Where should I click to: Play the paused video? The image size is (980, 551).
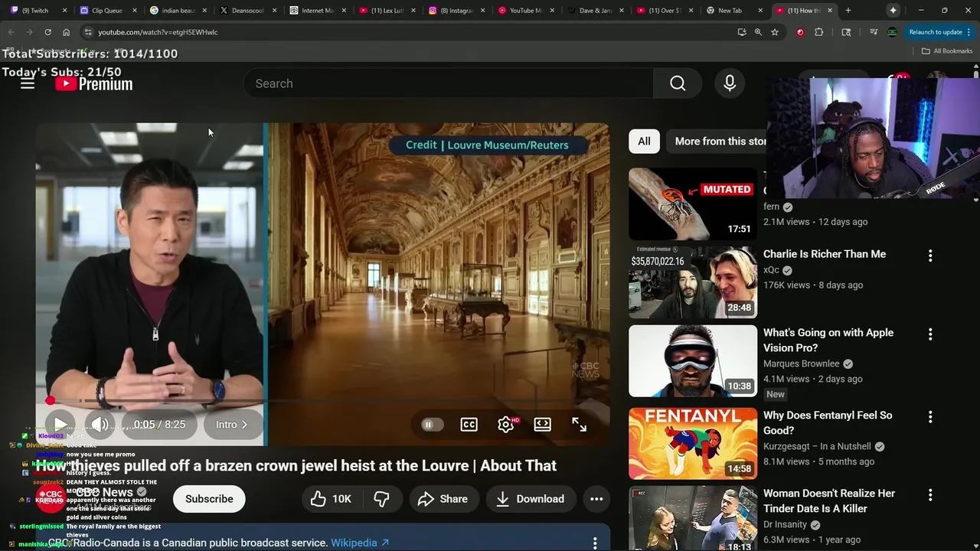point(60,425)
